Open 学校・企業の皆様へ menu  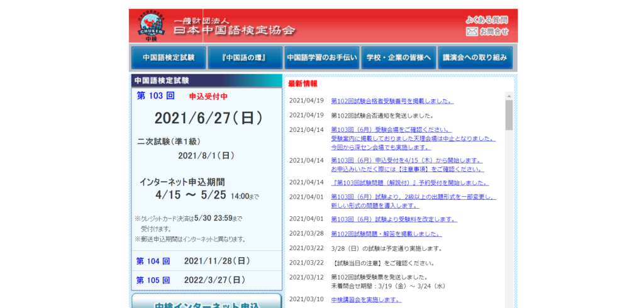(x=398, y=58)
